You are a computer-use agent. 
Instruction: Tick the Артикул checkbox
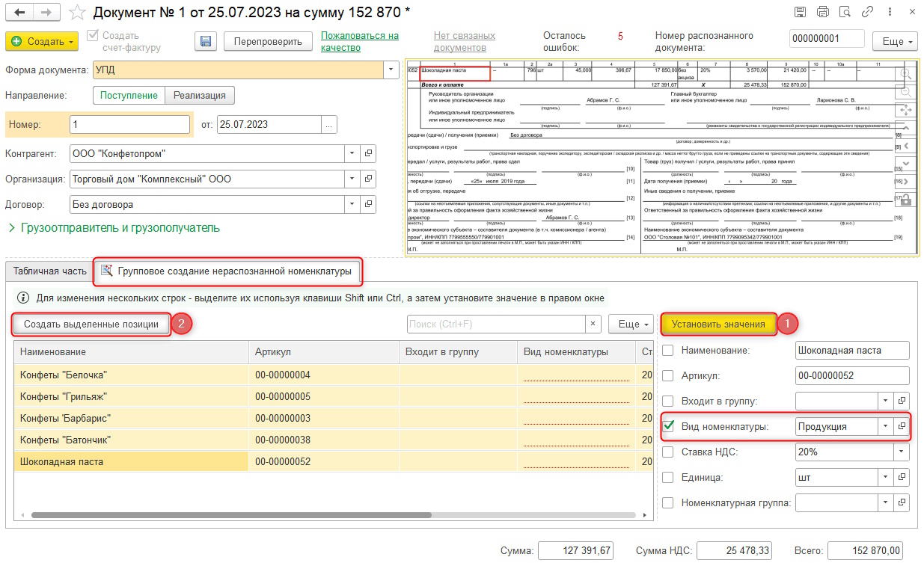668,375
